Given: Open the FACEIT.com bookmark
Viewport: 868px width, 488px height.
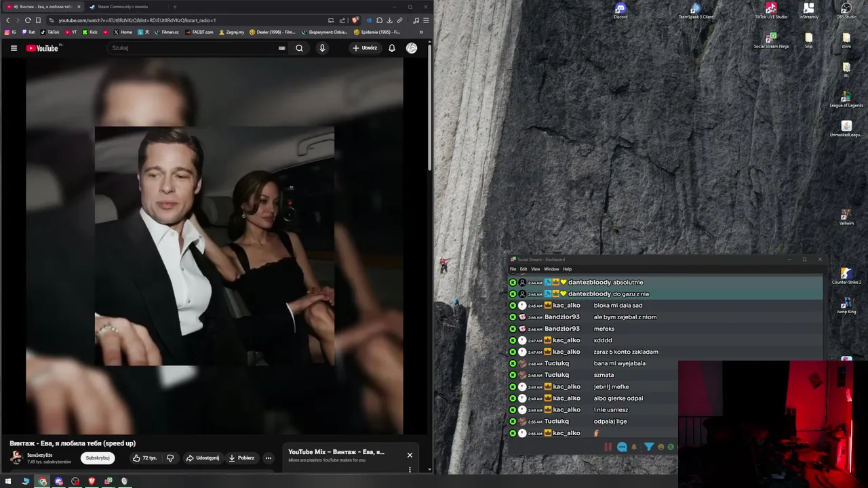Looking at the screenshot, I should (x=199, y=32).
